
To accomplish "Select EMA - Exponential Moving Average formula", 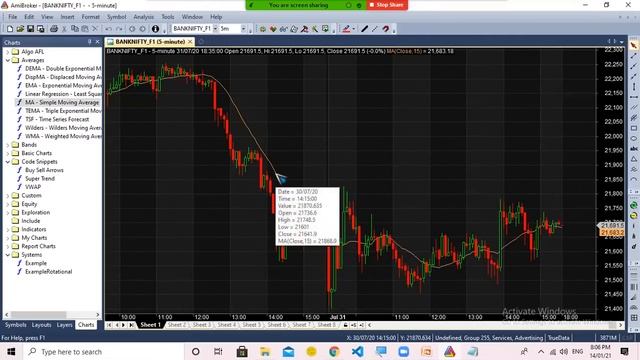I will [63, 85].
